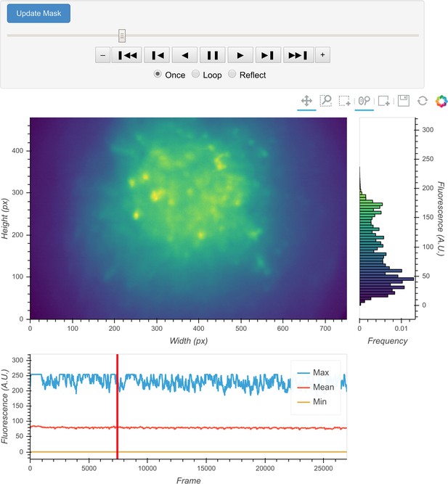Activate the Box Edit tool
The image size is (448, 484).
pyautogui.click(x=384, y=101)
